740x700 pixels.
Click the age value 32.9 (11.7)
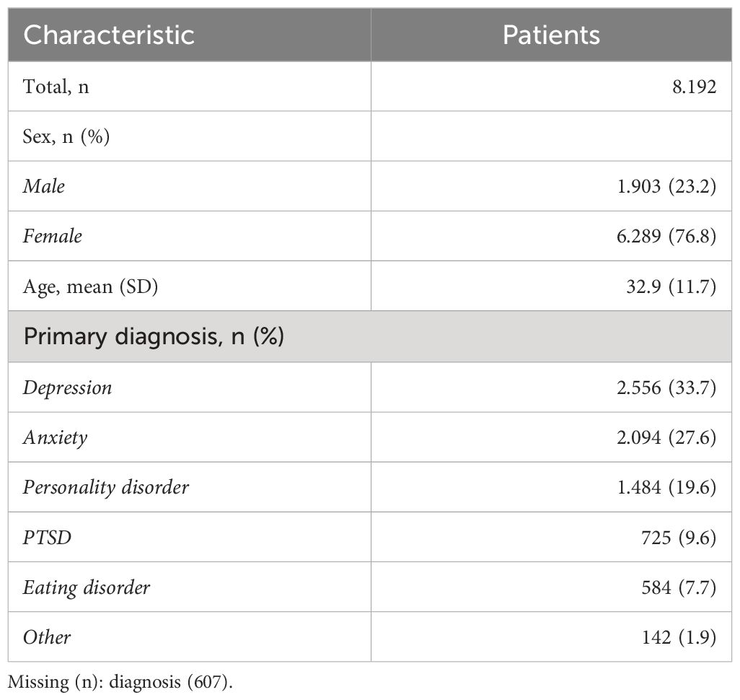(x=671, y=286)
